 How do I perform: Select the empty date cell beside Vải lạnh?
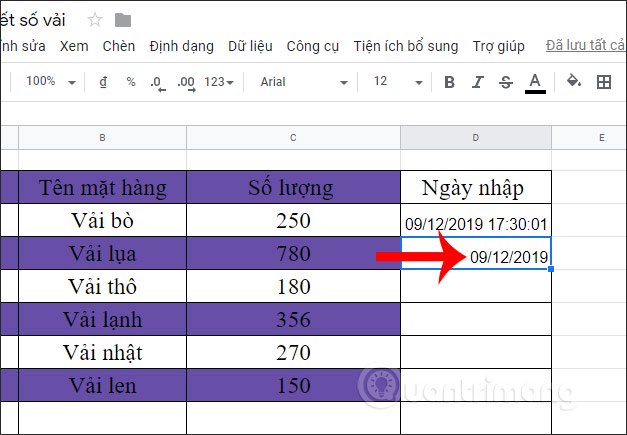point(476,319)
